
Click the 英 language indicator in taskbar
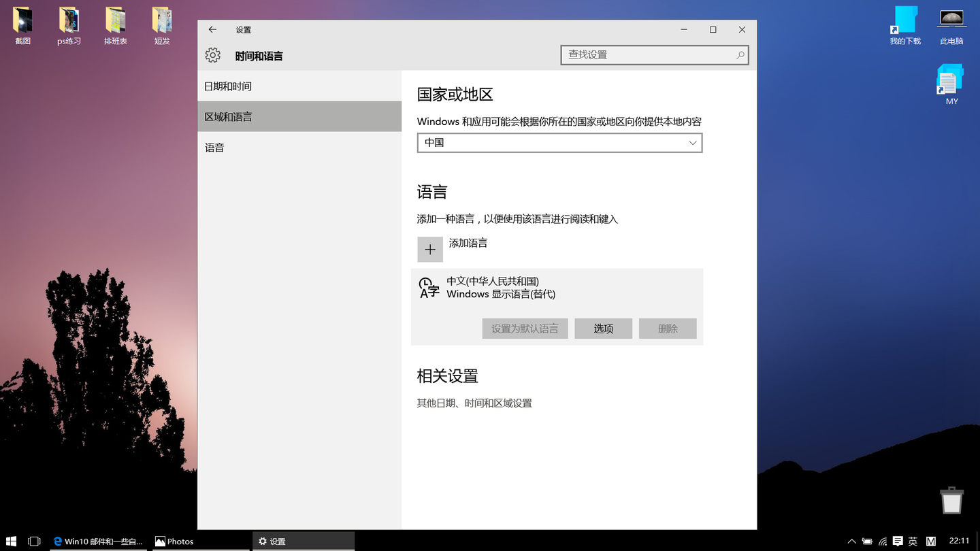pyautogui.click(x=913, y=541)
